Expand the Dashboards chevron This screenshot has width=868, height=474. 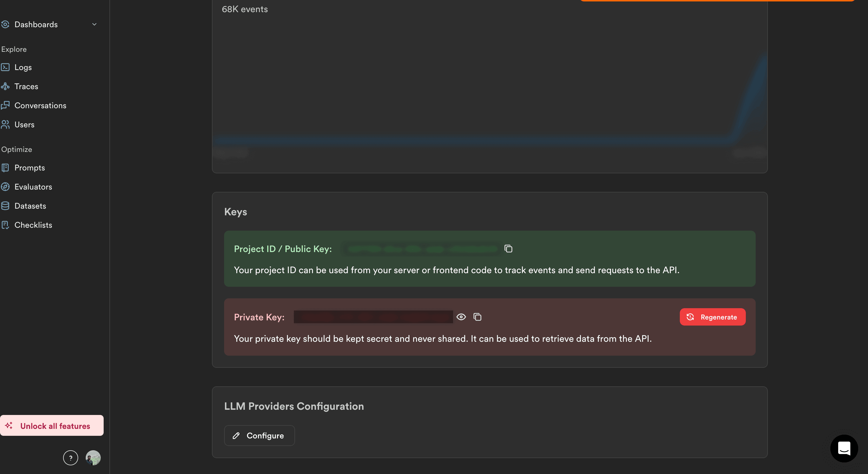coord(94,24)
